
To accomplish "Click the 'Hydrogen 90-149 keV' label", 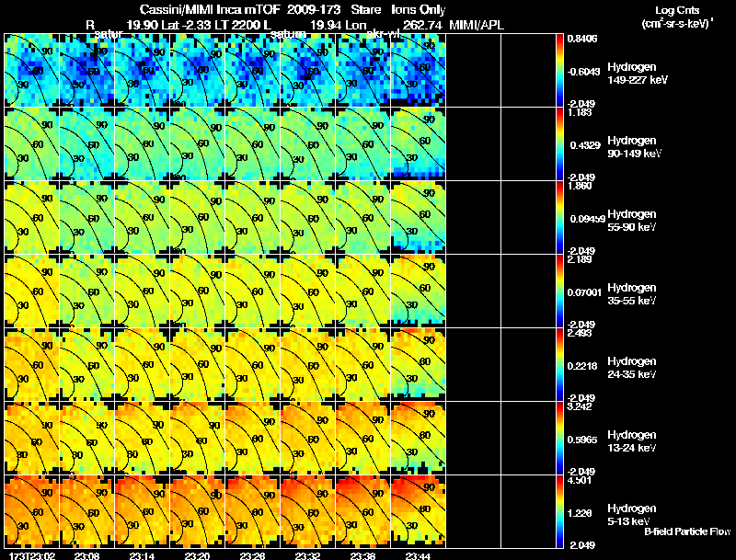I will tap(634, 147).
